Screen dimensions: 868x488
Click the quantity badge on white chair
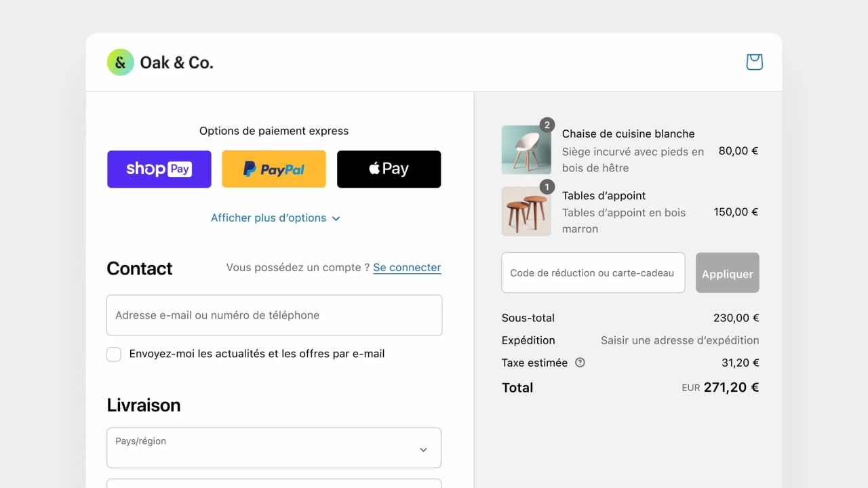[547, 125]
